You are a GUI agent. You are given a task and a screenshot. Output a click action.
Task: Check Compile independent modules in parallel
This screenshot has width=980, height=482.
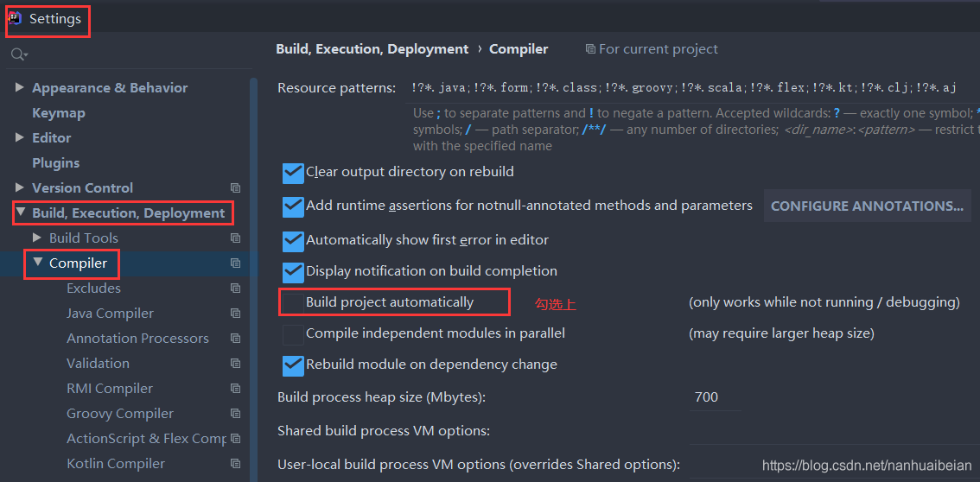[x=293, y=333]
